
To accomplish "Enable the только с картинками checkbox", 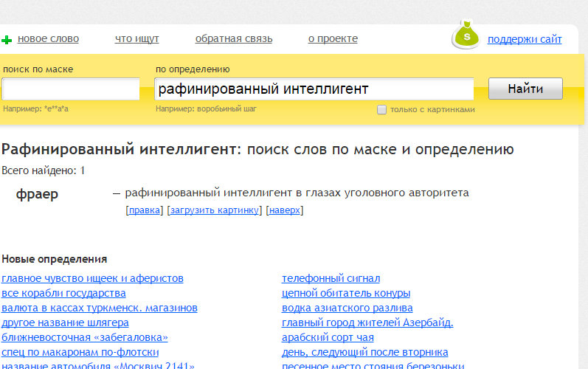I will [381, 110].
